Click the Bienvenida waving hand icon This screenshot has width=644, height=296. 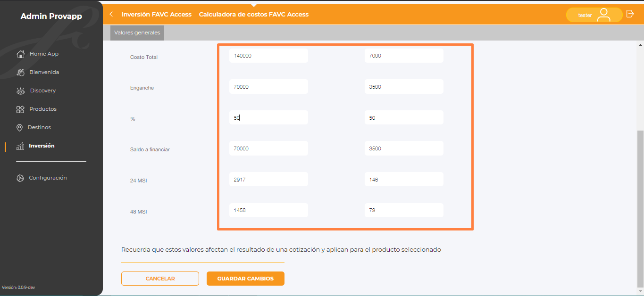pyautogui.click(x=20, y=72)
